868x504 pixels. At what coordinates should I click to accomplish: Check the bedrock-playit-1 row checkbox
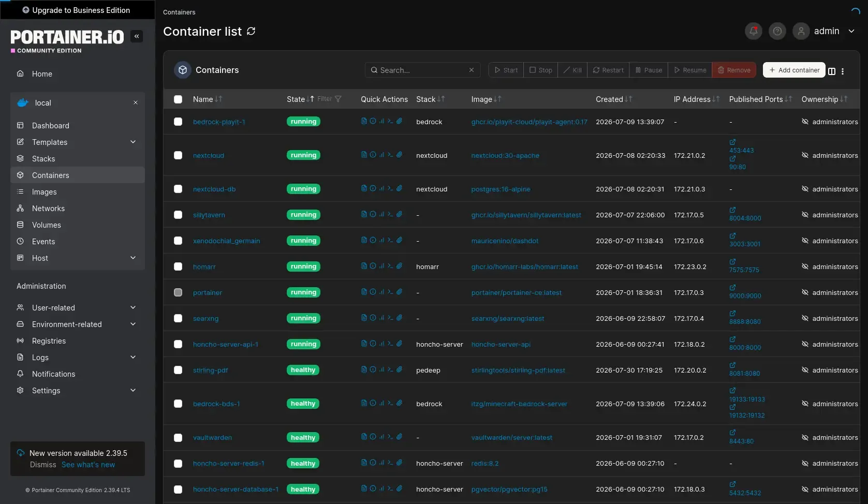pyautogui.click(x=178, y=122)
